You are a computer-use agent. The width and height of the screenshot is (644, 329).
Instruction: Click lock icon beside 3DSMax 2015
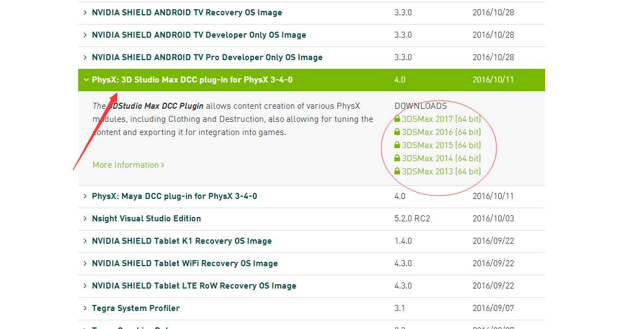(397, 145)
